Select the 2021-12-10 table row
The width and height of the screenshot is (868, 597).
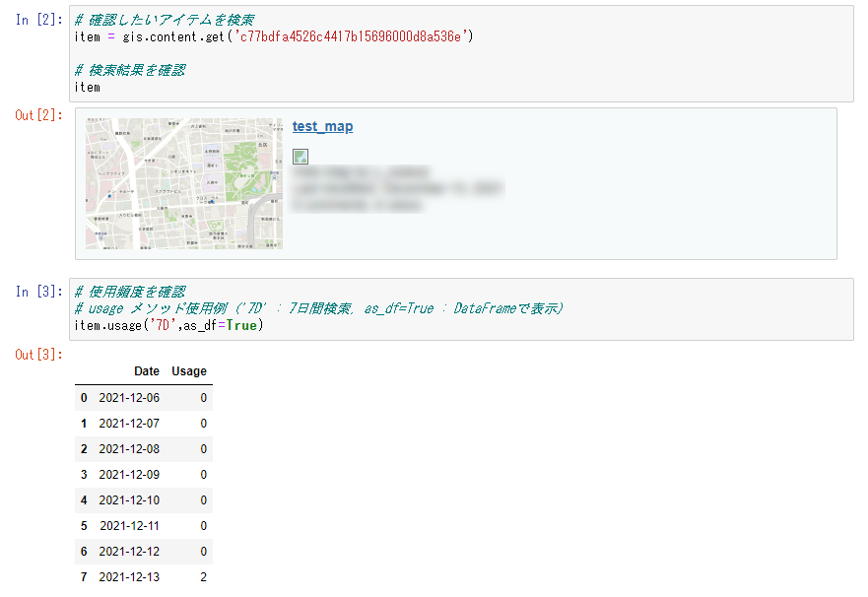click(144, 500)
